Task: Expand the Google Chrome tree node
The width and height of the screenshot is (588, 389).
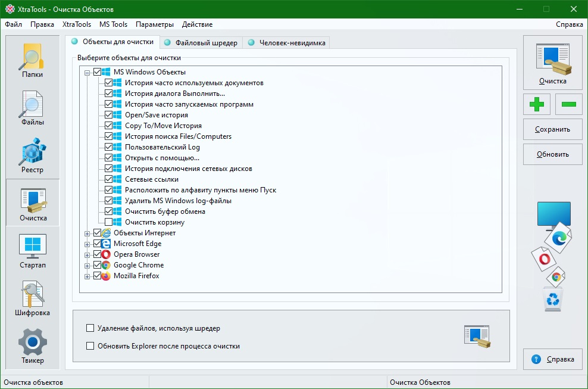Action: coord(87,265)
